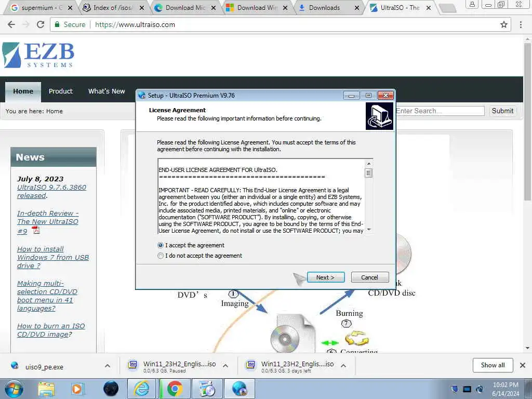Open 'How to burn an ISO CD/DVD image' link
Viewport: 532px width, 399px height.
pos(51,330)
